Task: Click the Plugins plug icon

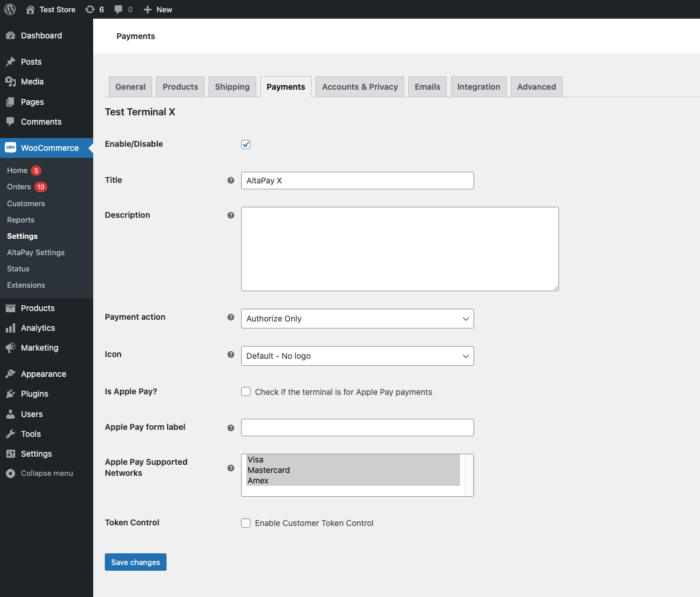Action: 10,394
